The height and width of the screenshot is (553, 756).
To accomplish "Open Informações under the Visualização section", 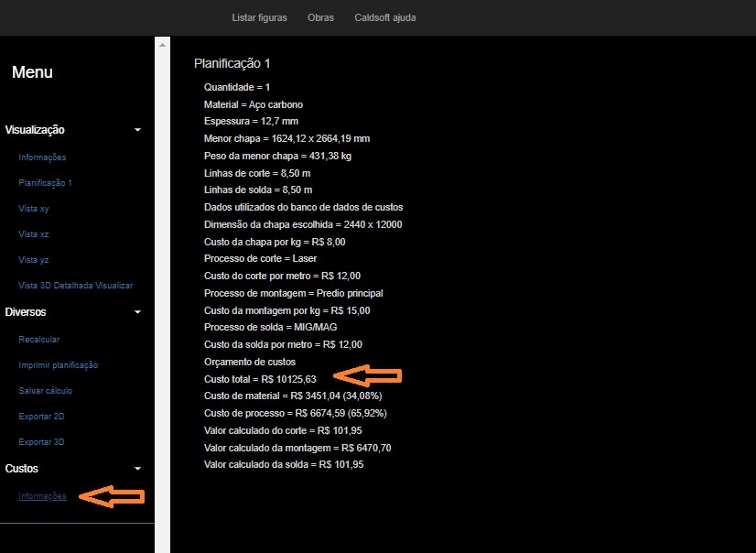I will pos(42,157).
